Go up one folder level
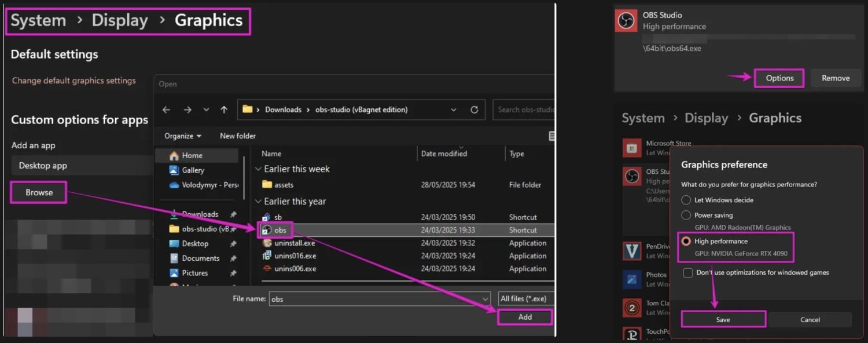 (x=224, y=110)
